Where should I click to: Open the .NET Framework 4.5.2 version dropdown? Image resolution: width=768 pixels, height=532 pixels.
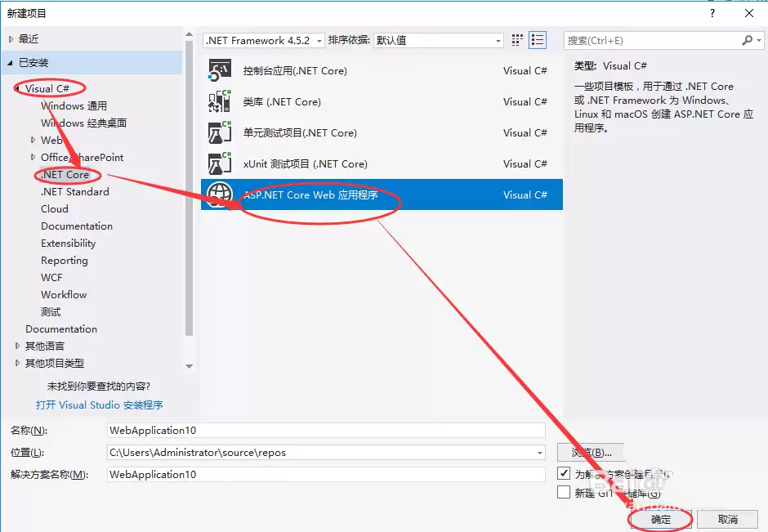click(318, 40)
